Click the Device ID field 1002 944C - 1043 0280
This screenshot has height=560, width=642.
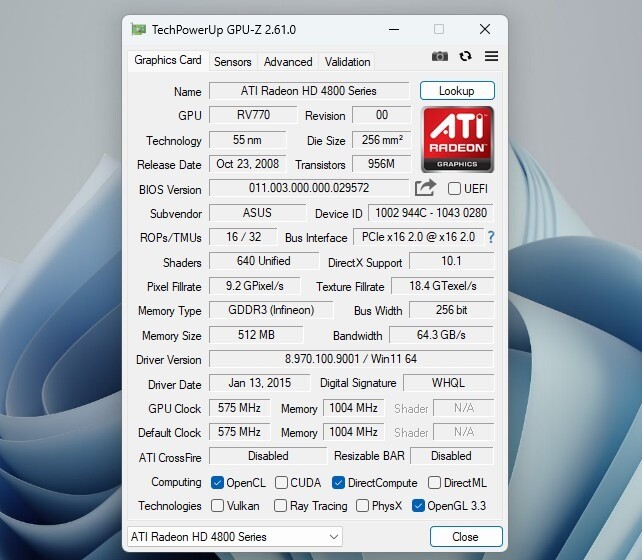point(431,213)
